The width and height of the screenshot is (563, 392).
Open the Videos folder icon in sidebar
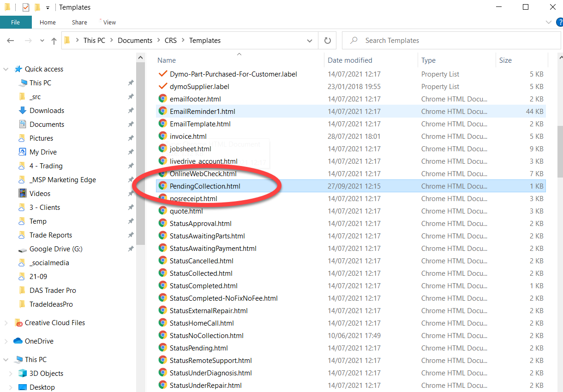click(22, 194)
